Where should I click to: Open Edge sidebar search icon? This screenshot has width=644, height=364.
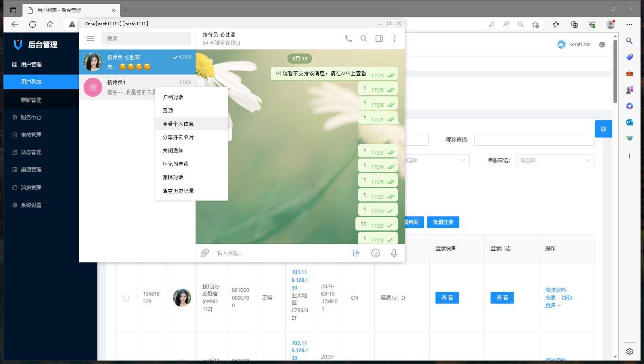(629, 41)
